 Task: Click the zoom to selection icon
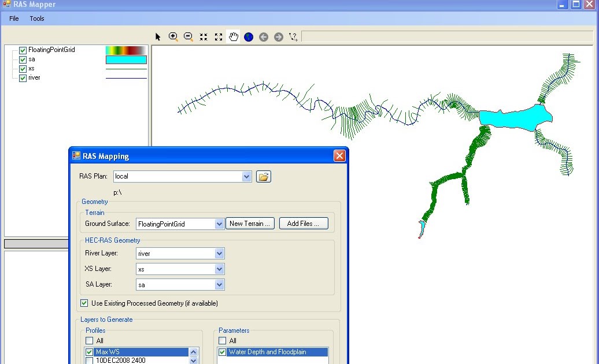coord(203,36)
